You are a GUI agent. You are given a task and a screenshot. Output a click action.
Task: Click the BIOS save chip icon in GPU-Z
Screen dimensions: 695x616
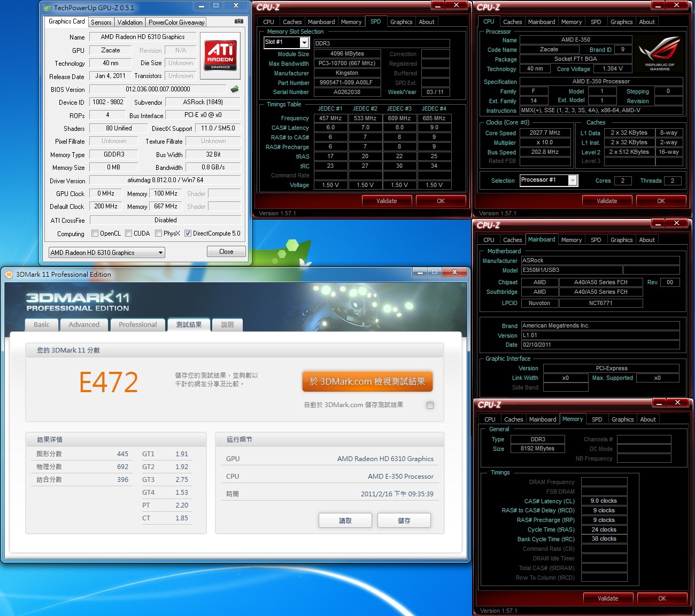pos(234,89)
